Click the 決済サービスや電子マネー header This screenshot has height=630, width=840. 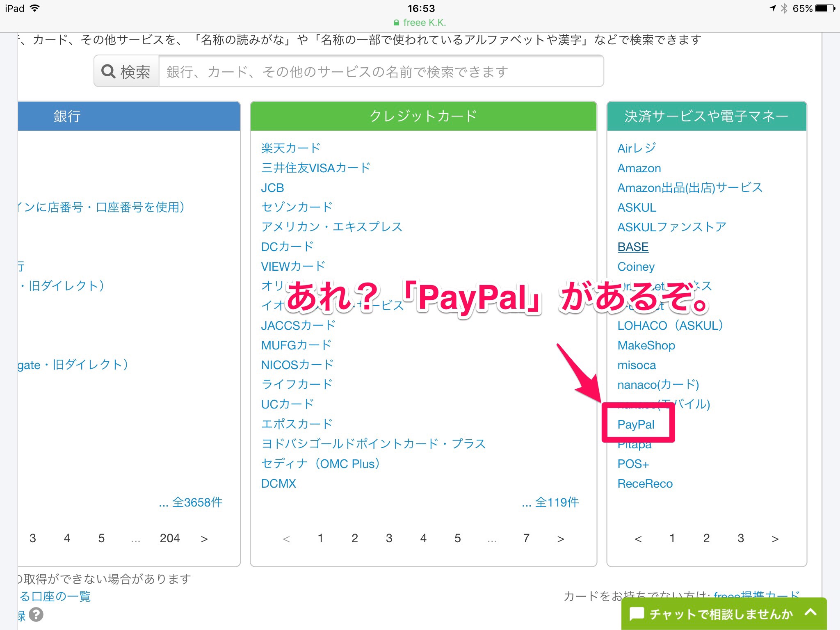(x=706, y=116)
